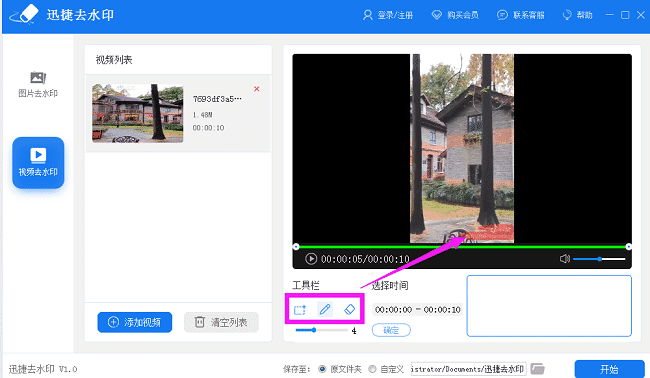Image resolution: width=650 pixels, height=378 pixels.
Task: Select the rectangle selection tool icon
Action: 300,310
